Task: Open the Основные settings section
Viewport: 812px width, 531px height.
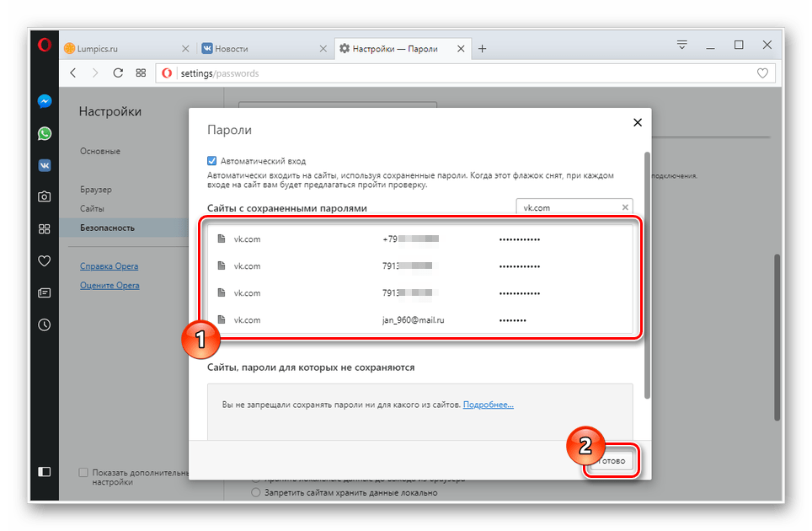Action: (x=100, y=151)
